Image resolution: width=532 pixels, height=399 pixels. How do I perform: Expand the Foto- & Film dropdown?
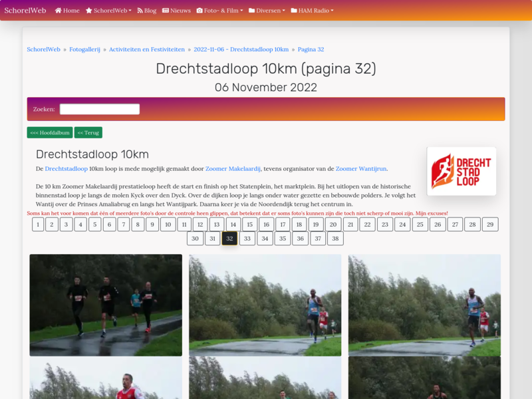220,11
